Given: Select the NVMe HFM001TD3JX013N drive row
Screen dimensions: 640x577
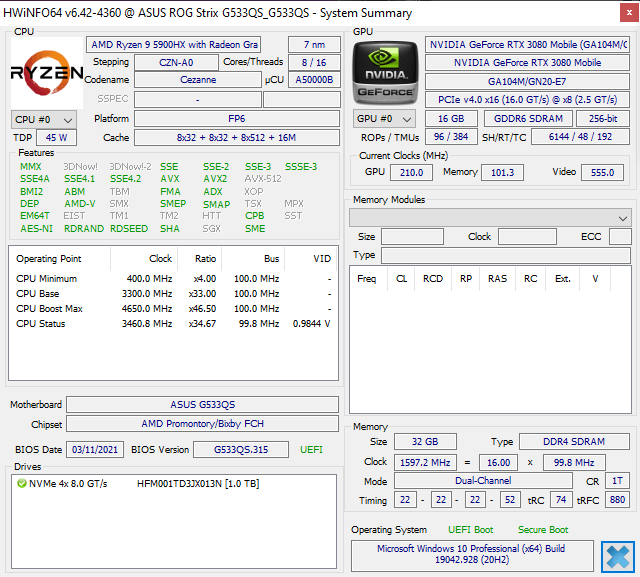Looking at the screenshot, I should pyautogui.click(x=174, y=484).
